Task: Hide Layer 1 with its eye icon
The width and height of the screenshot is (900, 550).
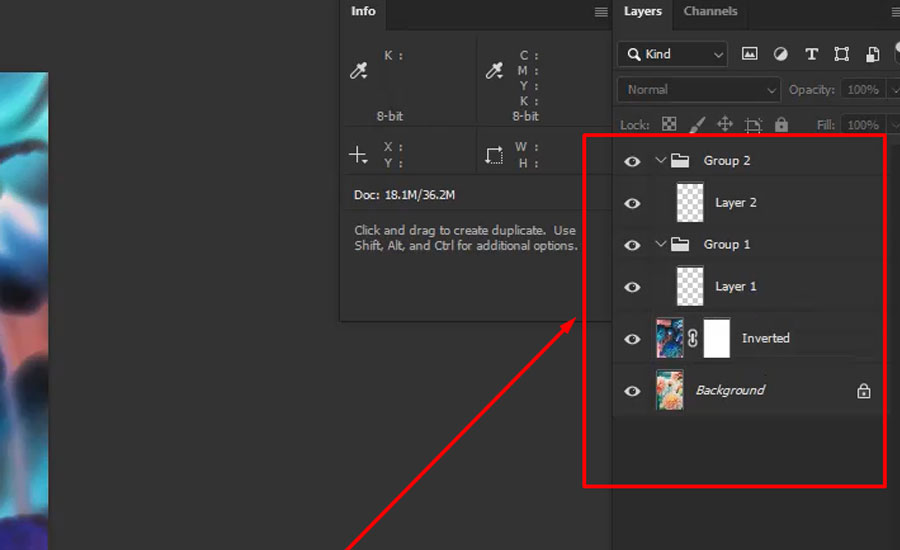Action: [x=632, y=287]
